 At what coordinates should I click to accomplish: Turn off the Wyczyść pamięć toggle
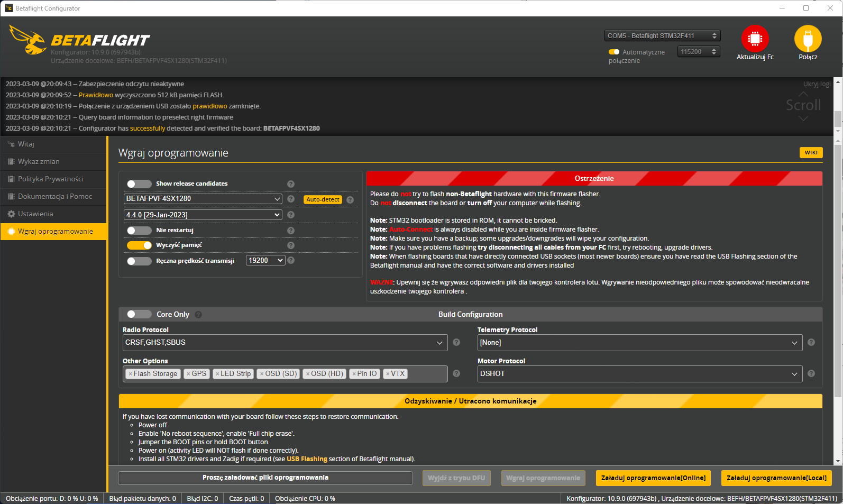[139, 245]
